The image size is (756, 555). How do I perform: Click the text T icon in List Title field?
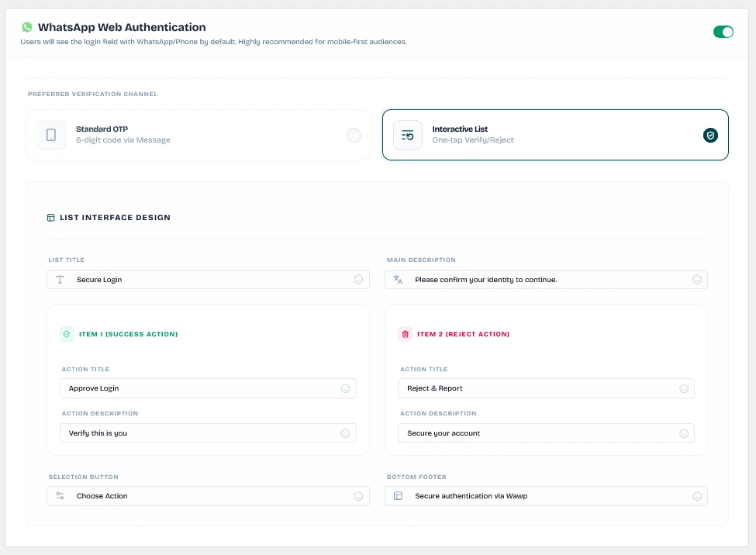(60, 280)
